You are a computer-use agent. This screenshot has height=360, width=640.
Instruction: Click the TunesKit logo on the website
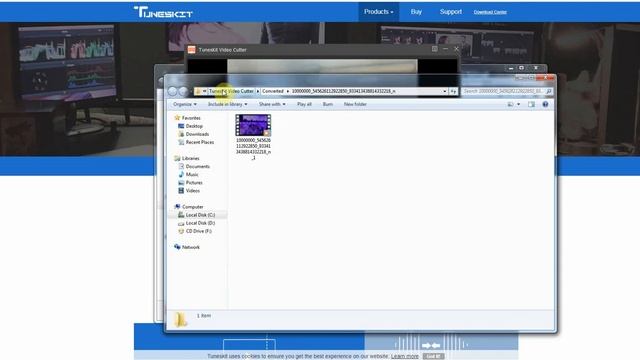point(163,12)
